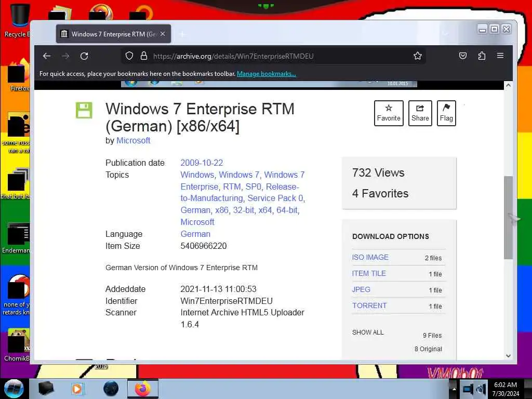
Task: Click the Favorite button
Action: coord(389,113)
